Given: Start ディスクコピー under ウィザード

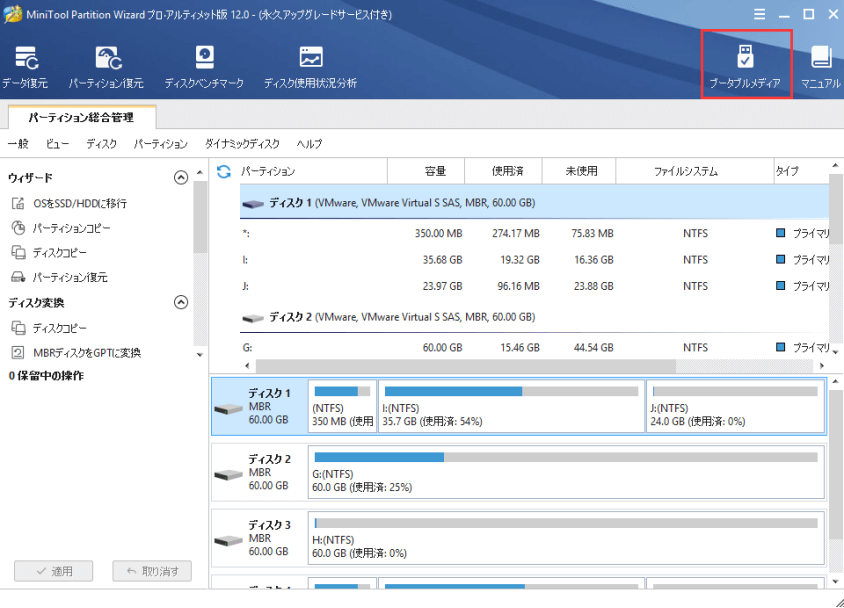Looking at the screenshot, I should coord(48,252).
